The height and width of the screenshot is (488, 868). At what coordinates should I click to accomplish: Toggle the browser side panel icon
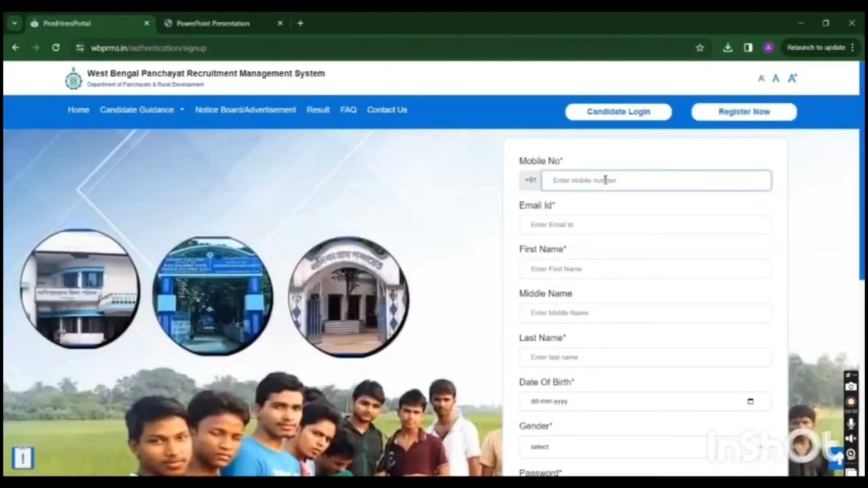pyautogui.click(x=748, y=47)
